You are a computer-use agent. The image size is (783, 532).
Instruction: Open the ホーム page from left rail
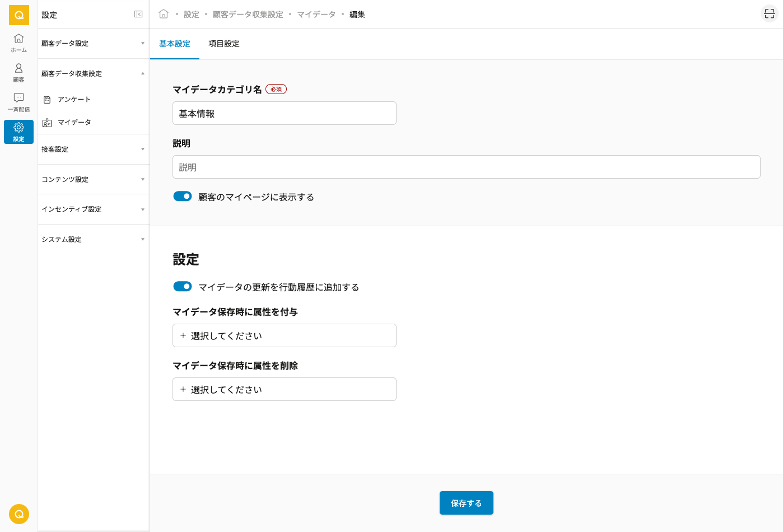click(x=18, y=43)
